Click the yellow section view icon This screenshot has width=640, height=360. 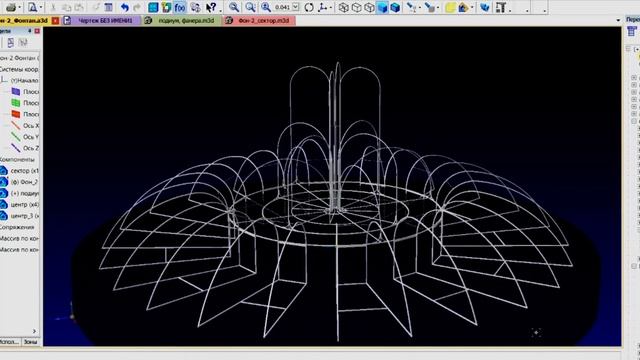[x=450, y=7]
